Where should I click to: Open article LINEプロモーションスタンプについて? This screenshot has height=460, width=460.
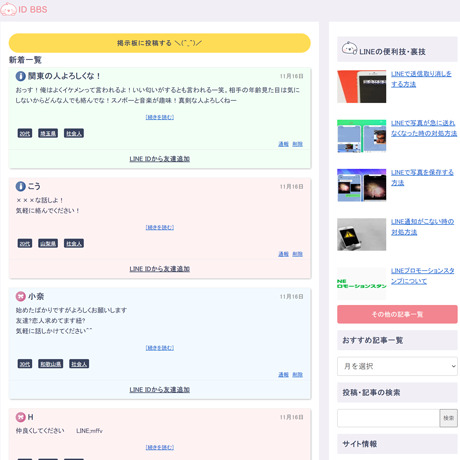(422, 276)
